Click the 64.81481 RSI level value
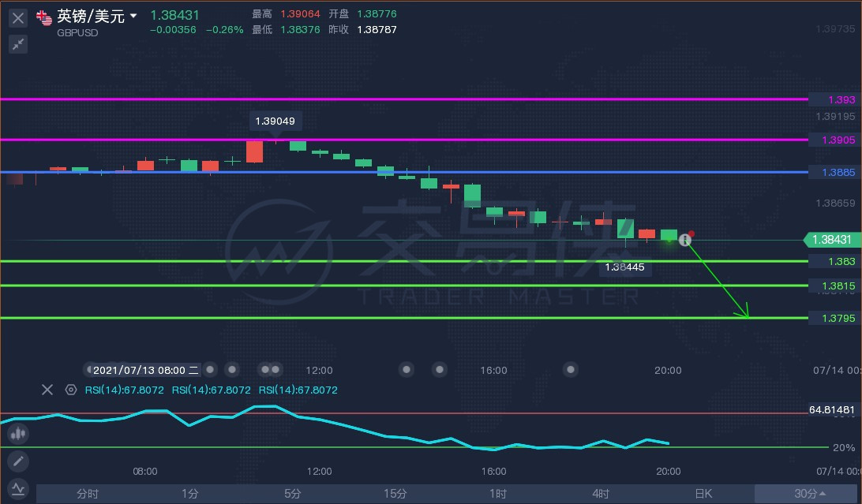Viewport: 862px width, 504px height. click(832, 409)
